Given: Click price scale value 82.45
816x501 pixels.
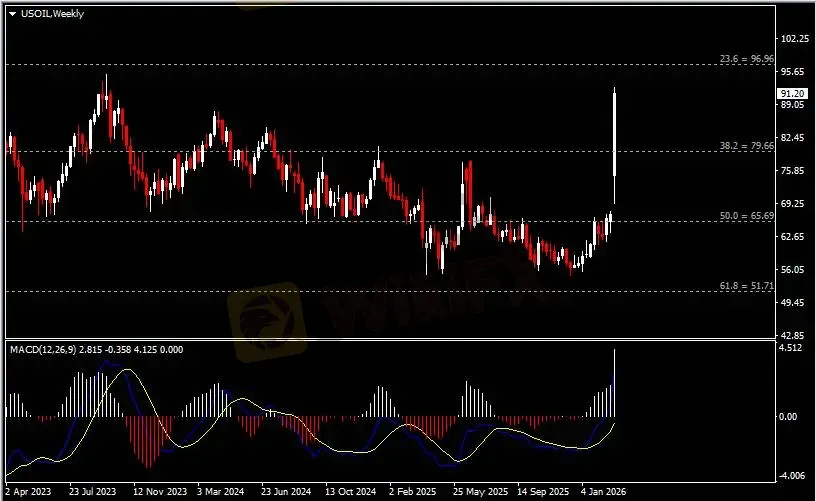Looking at the screenshot, I should [x=793, y=137].
